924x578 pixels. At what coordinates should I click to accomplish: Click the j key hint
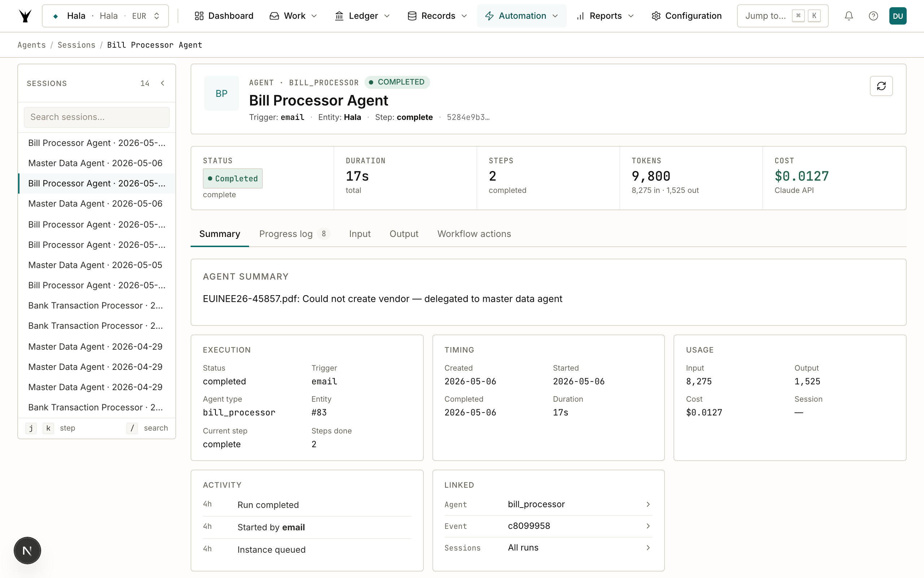[31, 428]
